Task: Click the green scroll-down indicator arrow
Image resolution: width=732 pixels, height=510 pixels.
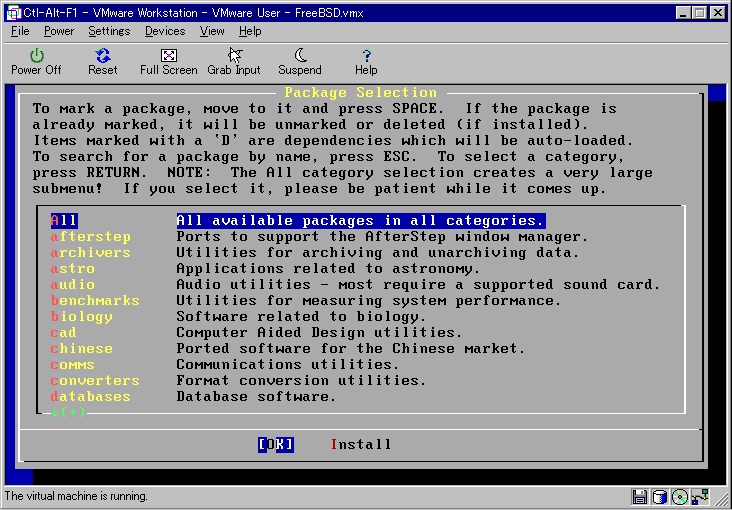Action: coord(55,412)
